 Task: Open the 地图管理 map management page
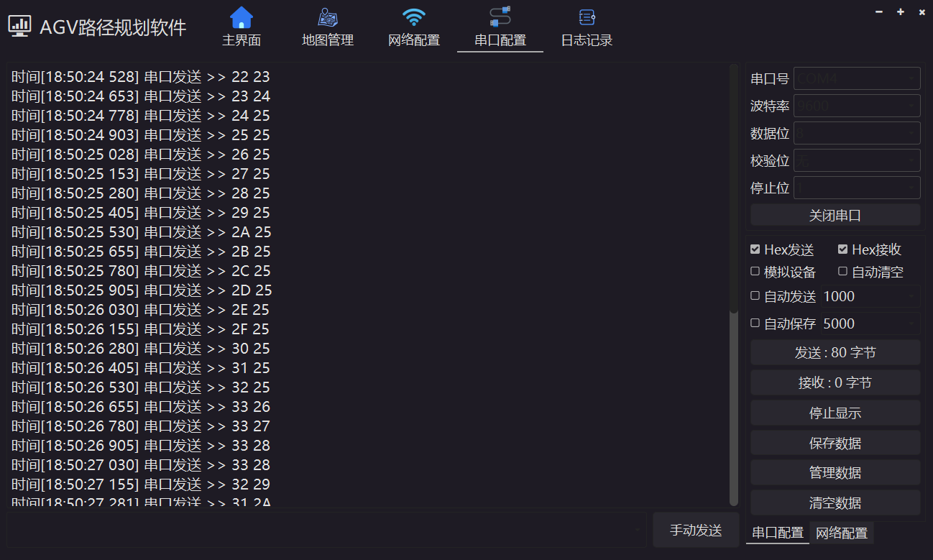(x=327, y=27)
